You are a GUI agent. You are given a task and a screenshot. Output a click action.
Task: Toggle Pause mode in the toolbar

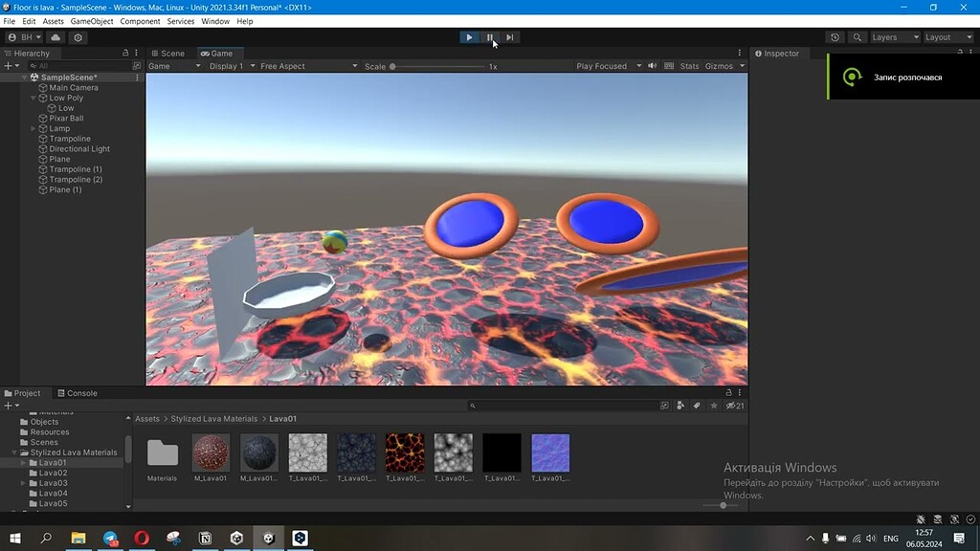pyautogui.click(x=489, y=36)
